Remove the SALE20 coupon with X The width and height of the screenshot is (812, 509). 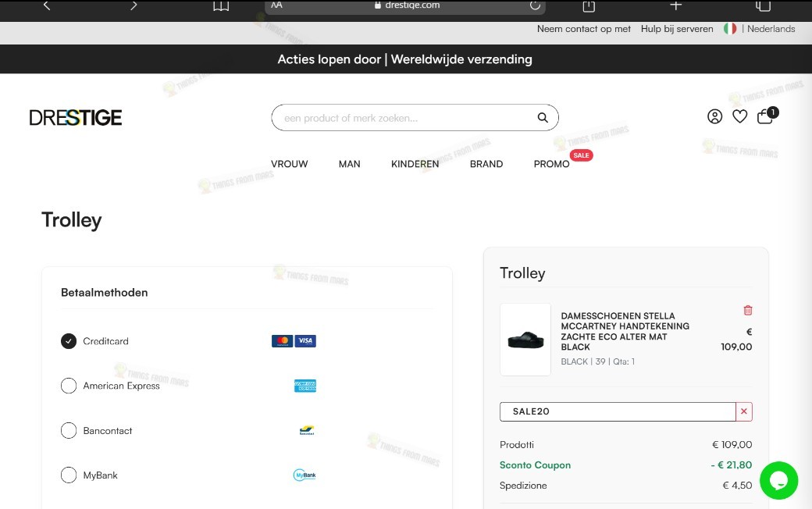[x=744, y=411]
